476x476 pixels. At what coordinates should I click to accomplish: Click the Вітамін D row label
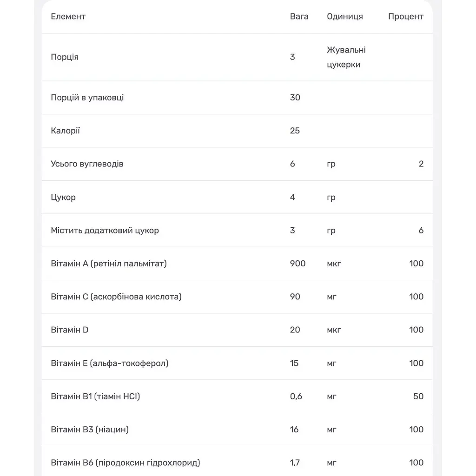70,330
